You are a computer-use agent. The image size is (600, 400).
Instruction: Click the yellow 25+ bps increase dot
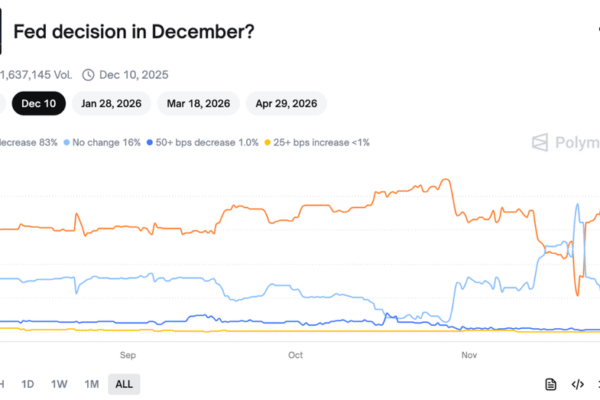click(x=266, y=143)
